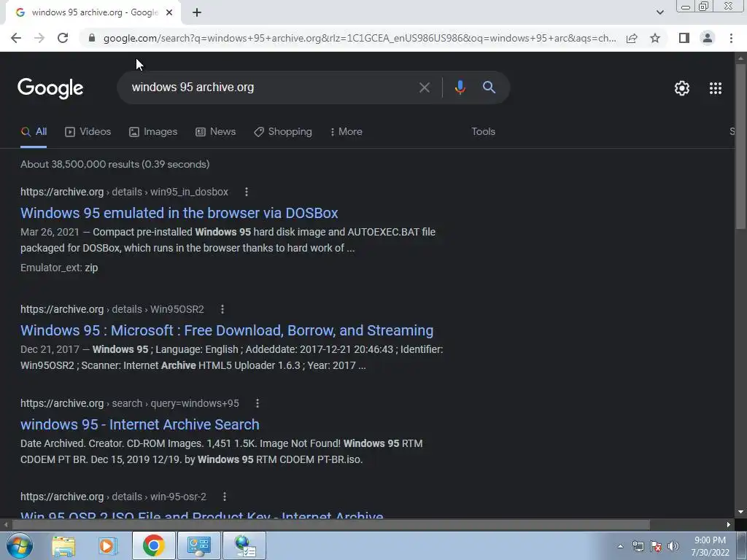Expand the More search categories menu
The image size is (747, 560).
click(347, 132)
